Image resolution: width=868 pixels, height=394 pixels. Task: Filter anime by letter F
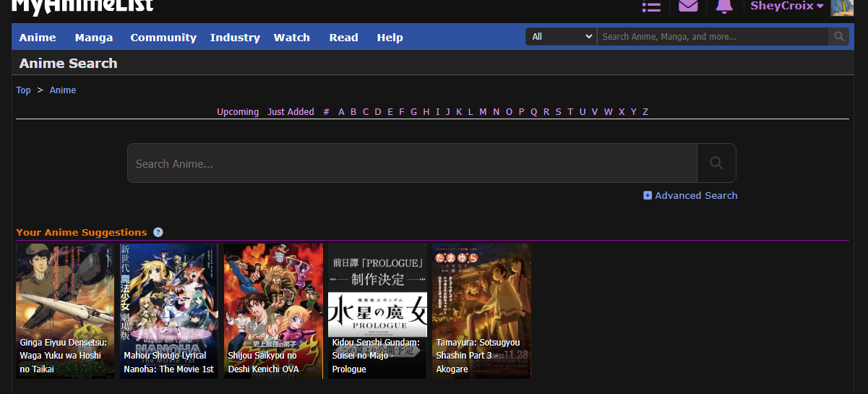(402, 112)
